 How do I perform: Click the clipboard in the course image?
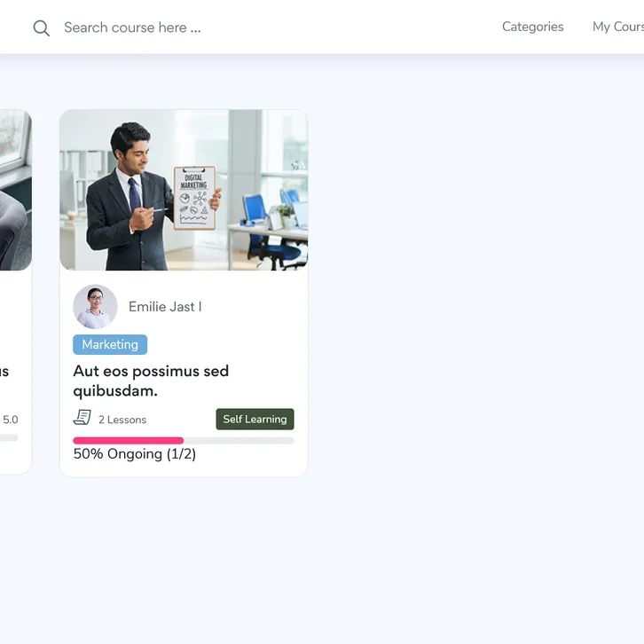194,198
